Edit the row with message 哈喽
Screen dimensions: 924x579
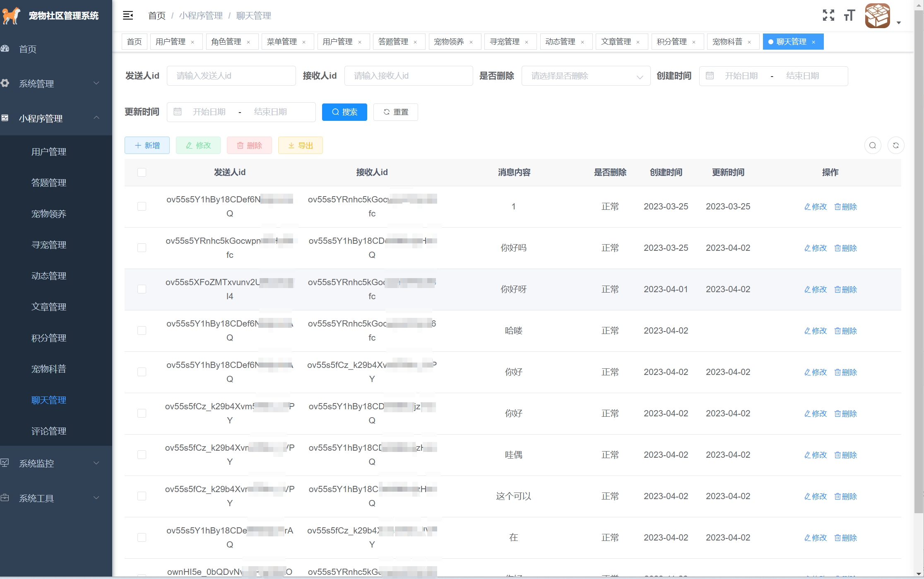pos(815,331)
